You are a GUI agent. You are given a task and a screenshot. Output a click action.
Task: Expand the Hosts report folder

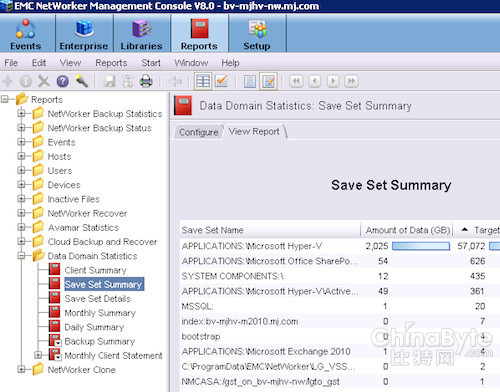[21, 156]
